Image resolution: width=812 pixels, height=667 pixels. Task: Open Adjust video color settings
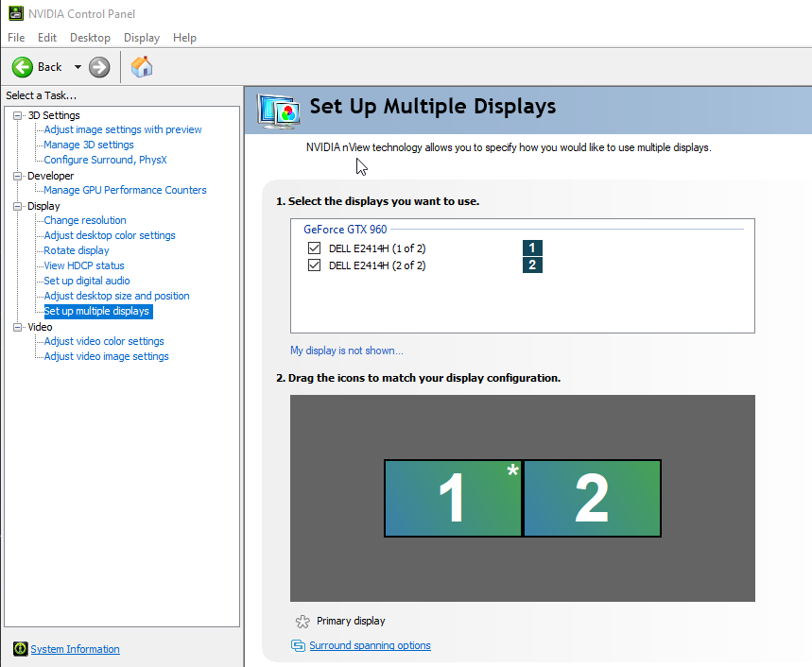pyautogui.click(x=104, y=341)
